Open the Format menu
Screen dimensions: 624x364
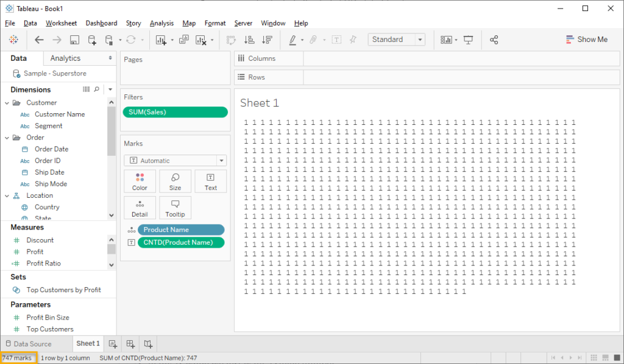click(215, 23)
